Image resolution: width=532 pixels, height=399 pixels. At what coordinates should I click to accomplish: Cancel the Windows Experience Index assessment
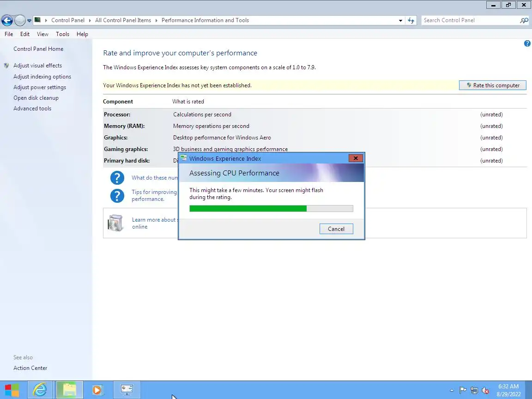coord(336,229)
